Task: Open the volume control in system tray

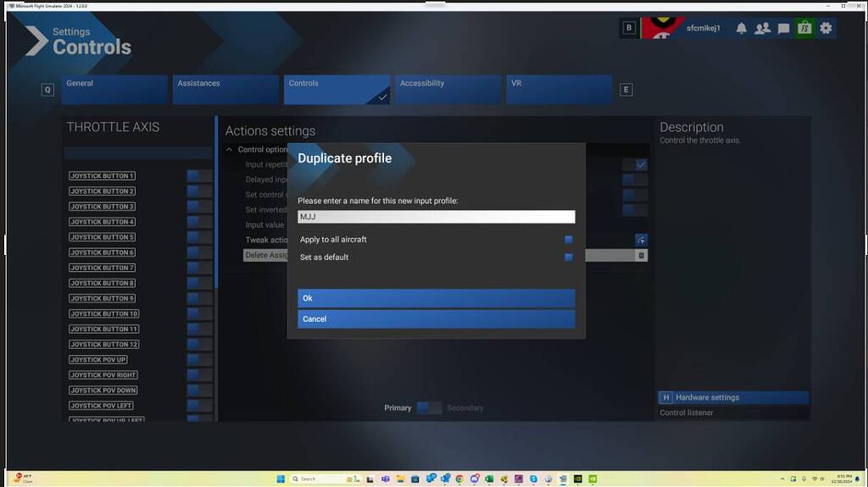Action: pos(822,479)
